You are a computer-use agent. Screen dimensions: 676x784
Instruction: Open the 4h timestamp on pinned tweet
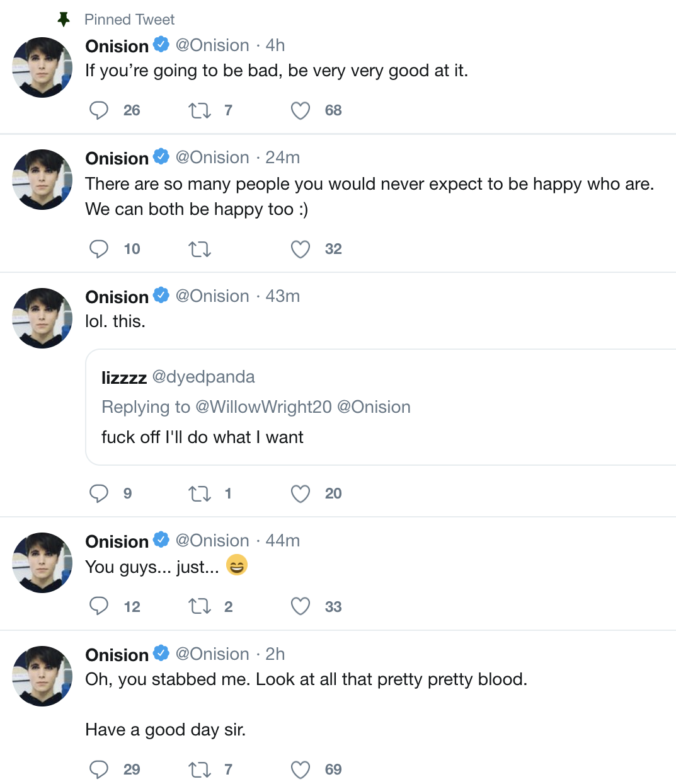point(275,45)
